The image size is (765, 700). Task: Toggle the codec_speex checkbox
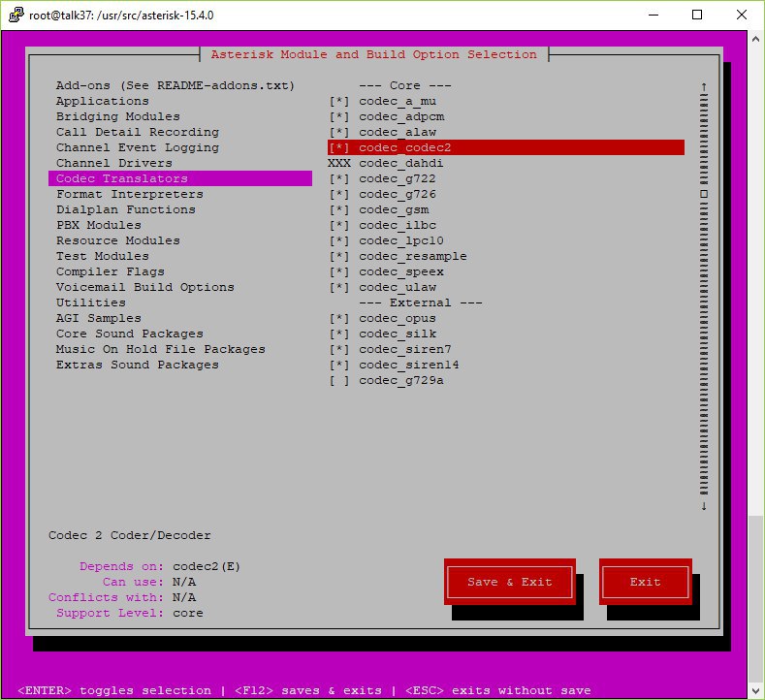point(339,272)
